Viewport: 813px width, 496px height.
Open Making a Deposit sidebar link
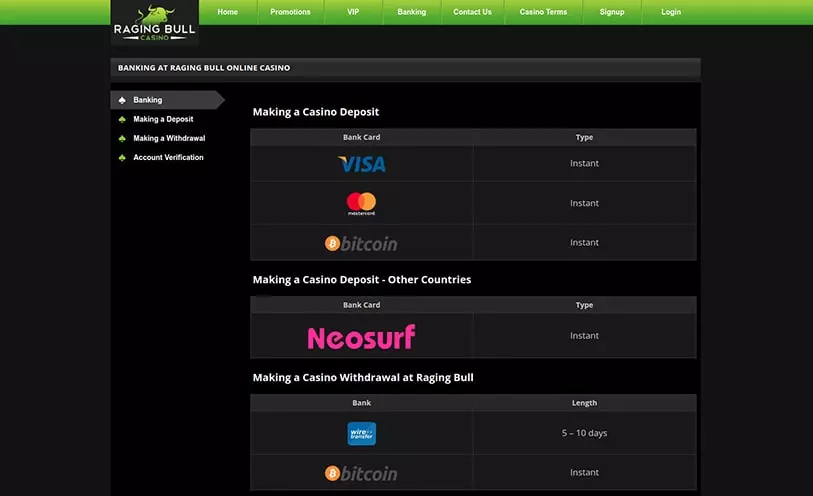point(163,119)
